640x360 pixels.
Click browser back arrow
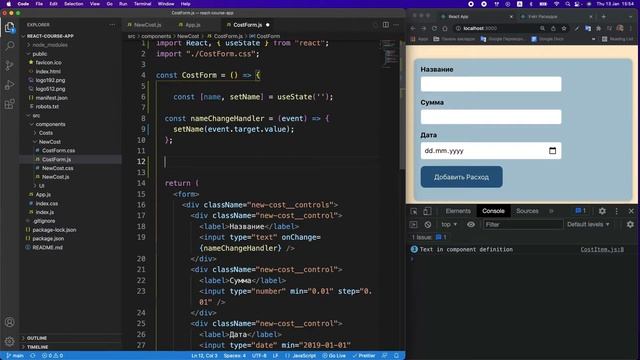tap(413, 28)
